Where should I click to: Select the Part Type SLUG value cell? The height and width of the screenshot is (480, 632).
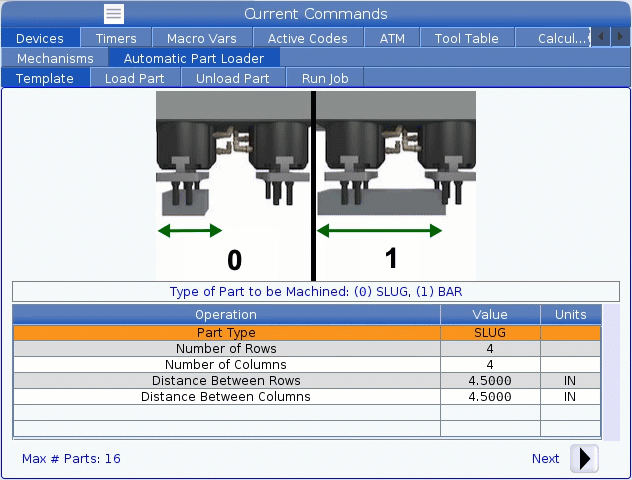(x=490, y=333)
